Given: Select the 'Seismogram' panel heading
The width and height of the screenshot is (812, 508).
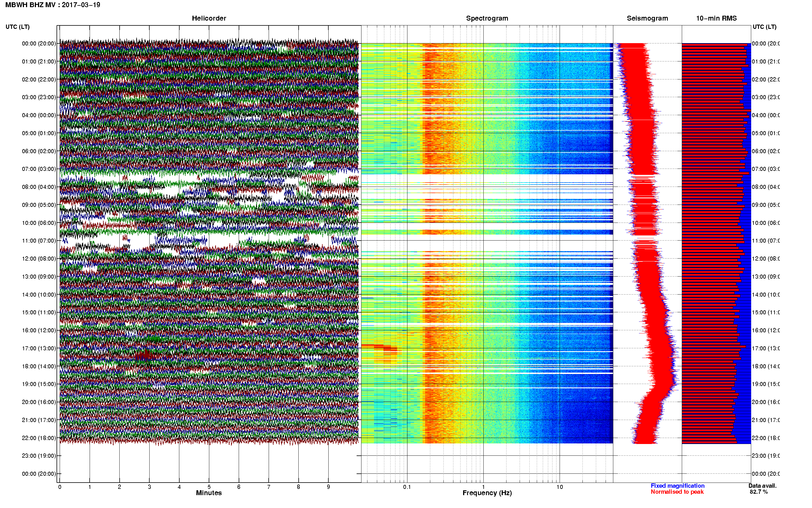Looking at the screenshot, I should point(647,18).
